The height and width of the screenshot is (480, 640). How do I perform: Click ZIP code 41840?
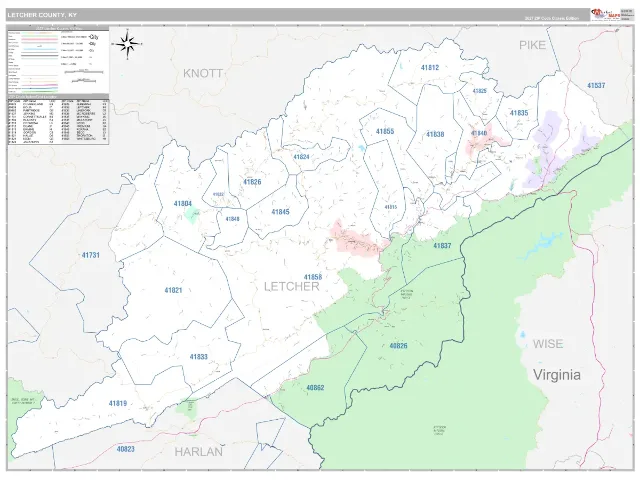(479, 133)
